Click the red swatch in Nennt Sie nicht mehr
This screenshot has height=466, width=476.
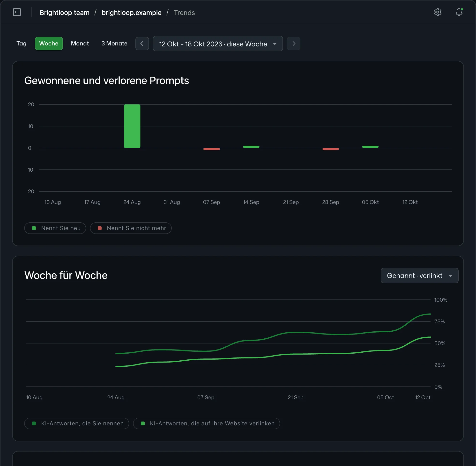click(100, 228)
